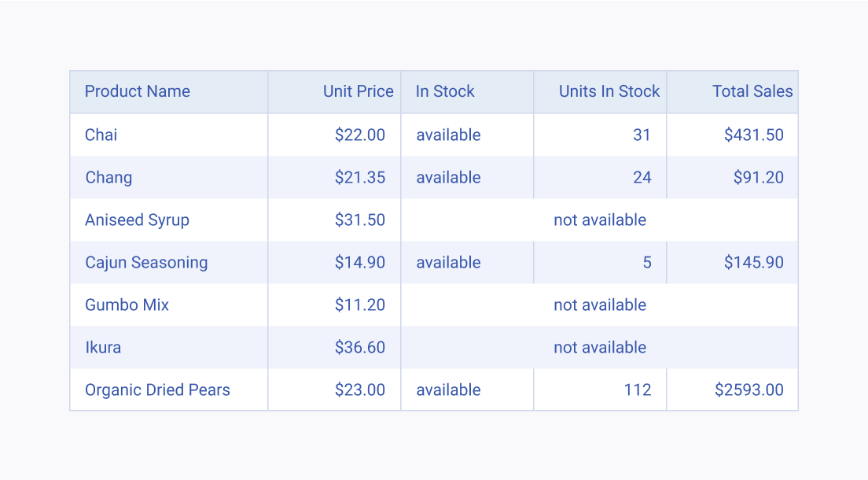Click the Product Name column header
868x480 pixels.
[169, 92]
